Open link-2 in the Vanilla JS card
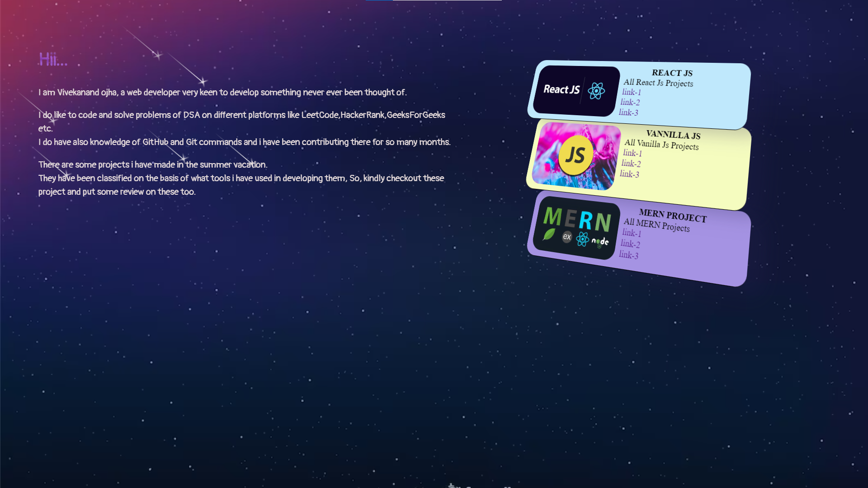The image size is (868, 488). point(631,163)
